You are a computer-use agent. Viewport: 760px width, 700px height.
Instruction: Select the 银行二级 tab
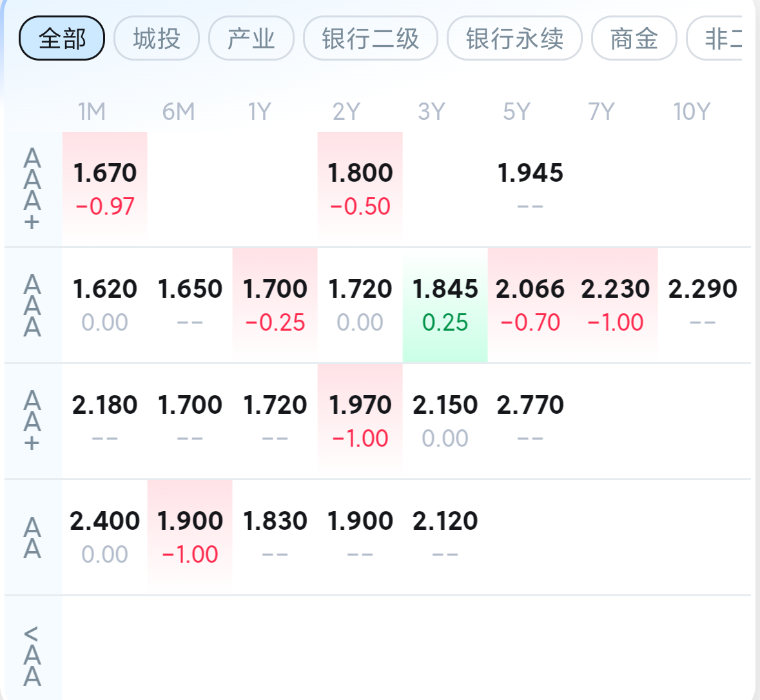[x=371, y=39]
